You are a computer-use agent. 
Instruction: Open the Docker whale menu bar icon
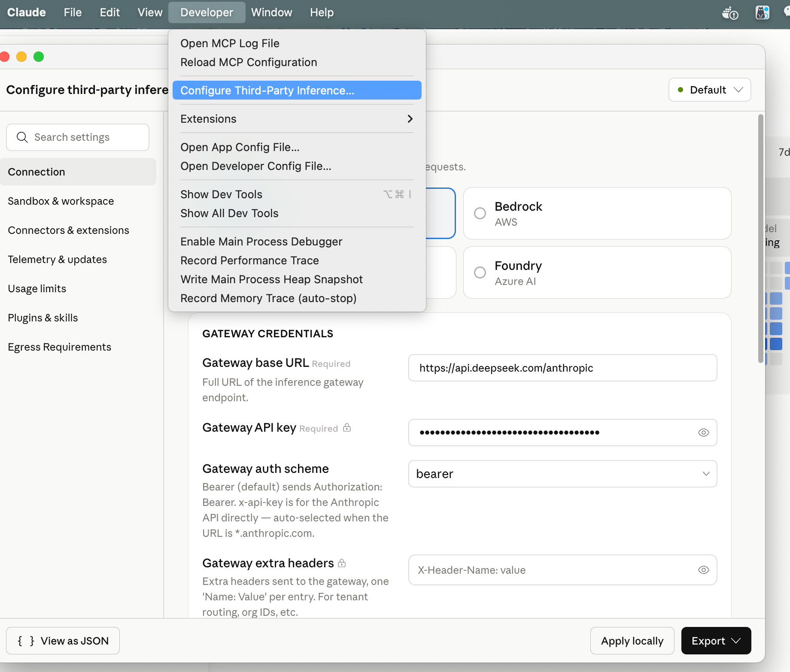coord(730,13)
